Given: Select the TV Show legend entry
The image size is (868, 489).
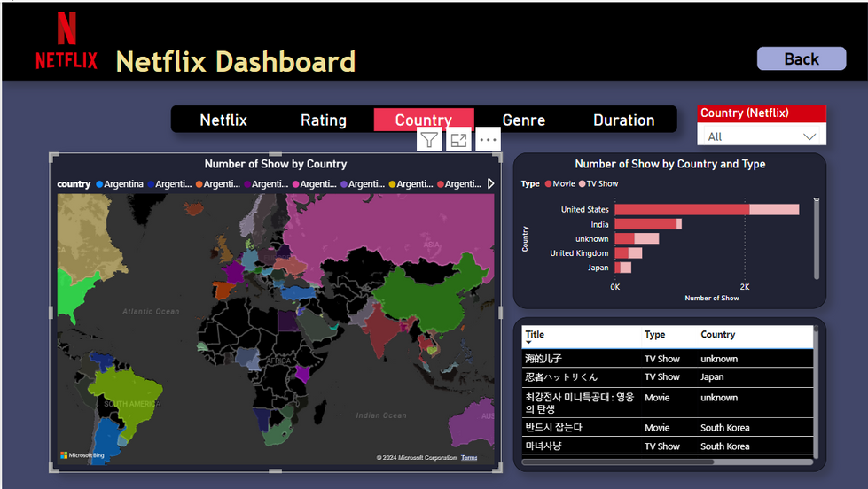Looking at the screenshot, I should [x=598, y=183].
